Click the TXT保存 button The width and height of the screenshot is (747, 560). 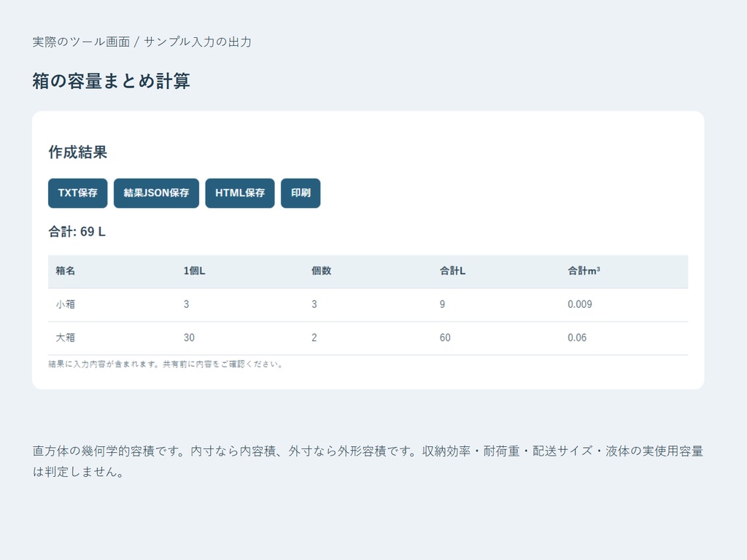[x=77, y=192]
